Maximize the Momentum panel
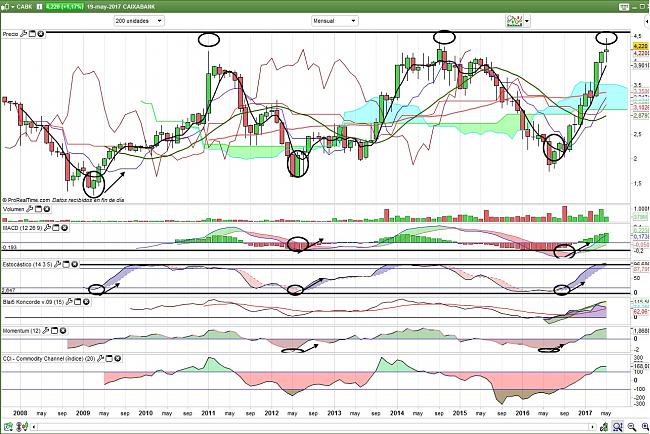 pyautogui.click(x=54, y=331)
